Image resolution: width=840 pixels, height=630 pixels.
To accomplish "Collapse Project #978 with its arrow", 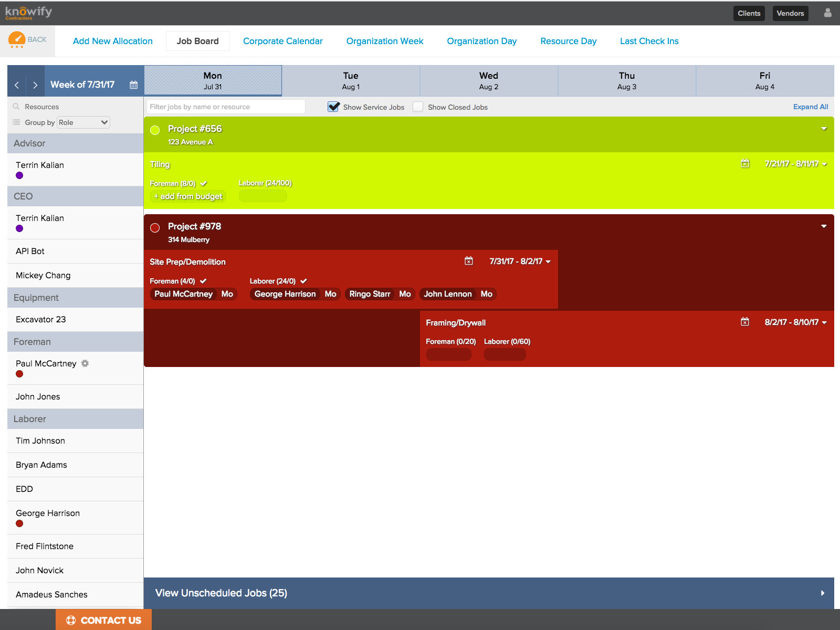I will click(824, 226).
